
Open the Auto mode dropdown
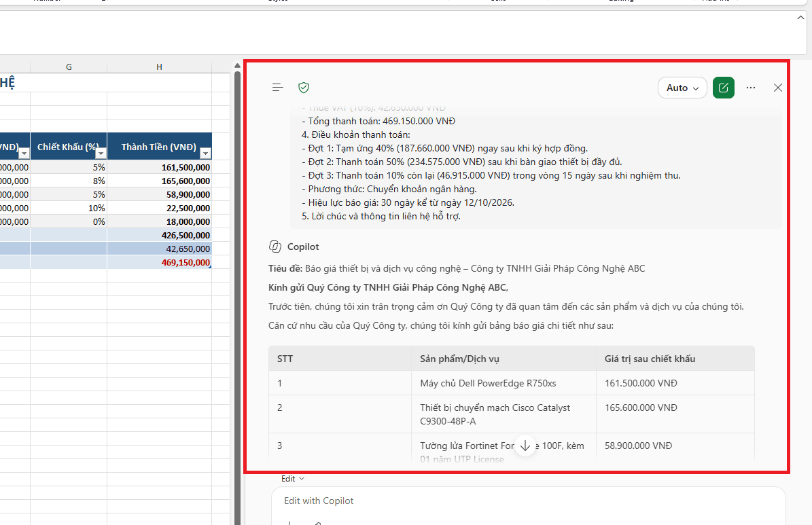[x=682, y=88]
